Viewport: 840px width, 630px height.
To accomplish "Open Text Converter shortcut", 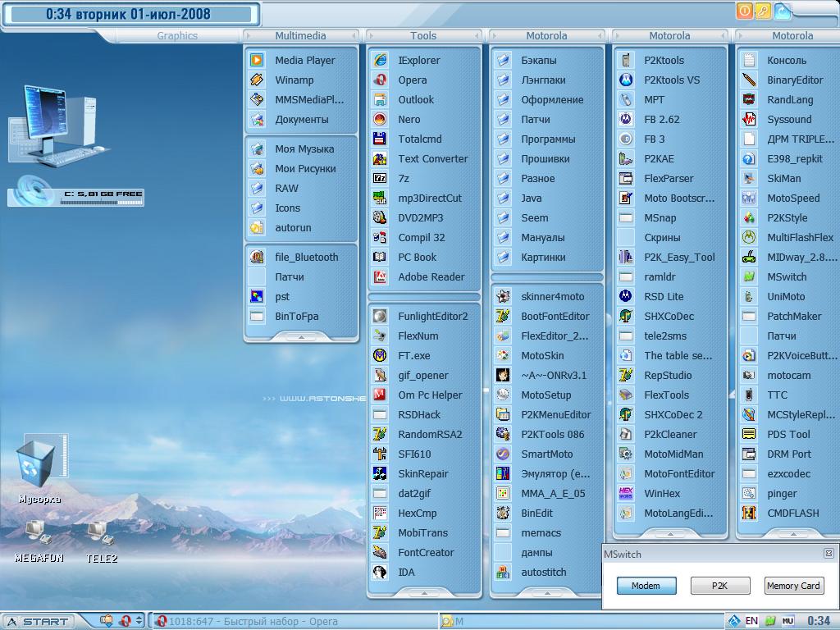I will click(424, 158).
